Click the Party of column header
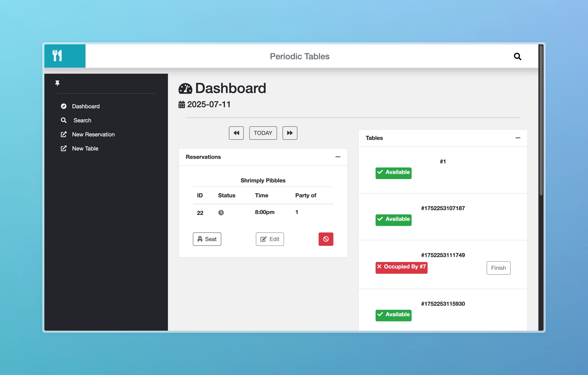The width and height of the screenshot is (588, 375). [x=305, y=195]
